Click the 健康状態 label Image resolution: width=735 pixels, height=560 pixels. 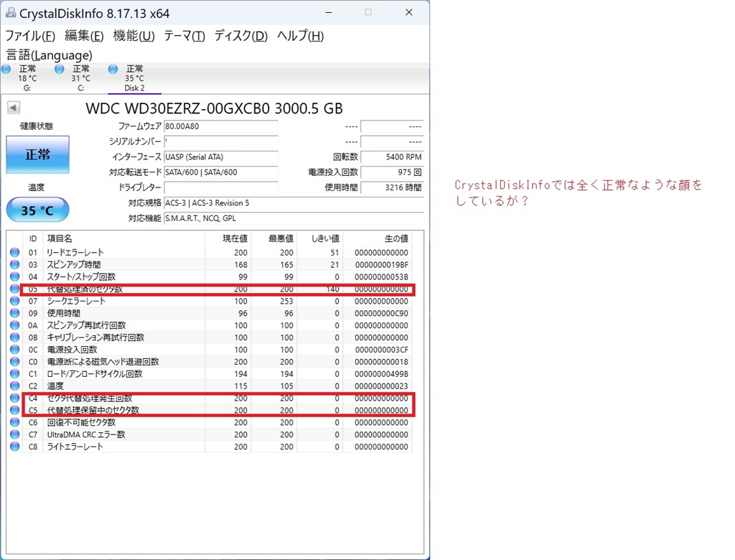37,126
